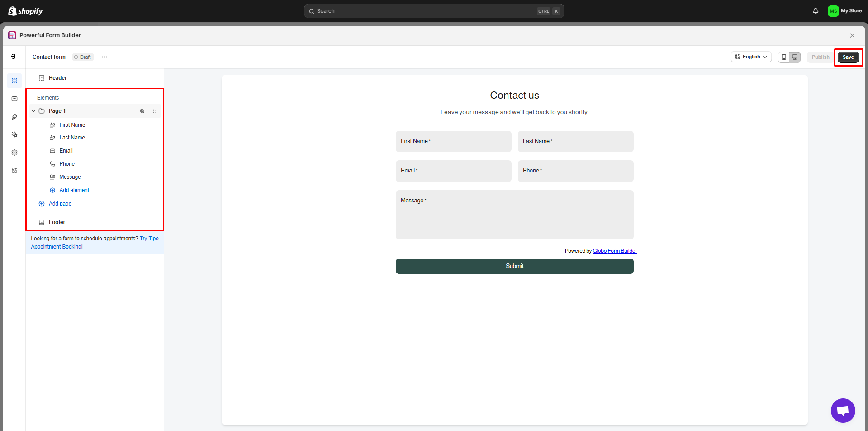This screenshot has height=431, width=868.
Task: Click the Save button
Action: [x=848, y=57]
